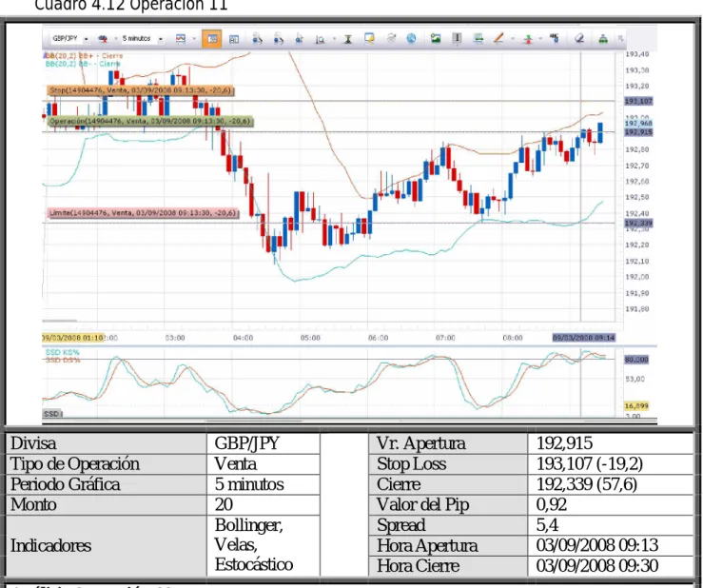Viewport: 703px width, 588px height.
Task: Toggle the second chart view mode button
Action: pos(234,39)
